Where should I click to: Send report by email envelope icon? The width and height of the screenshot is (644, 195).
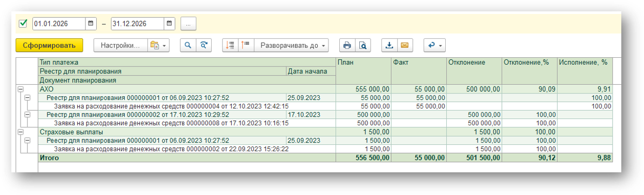coord(405,45)
